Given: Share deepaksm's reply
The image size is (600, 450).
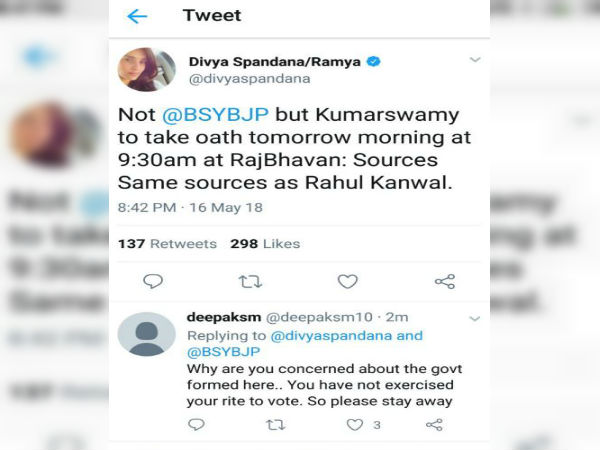Looking at the screenshot, I should [434, 425].
